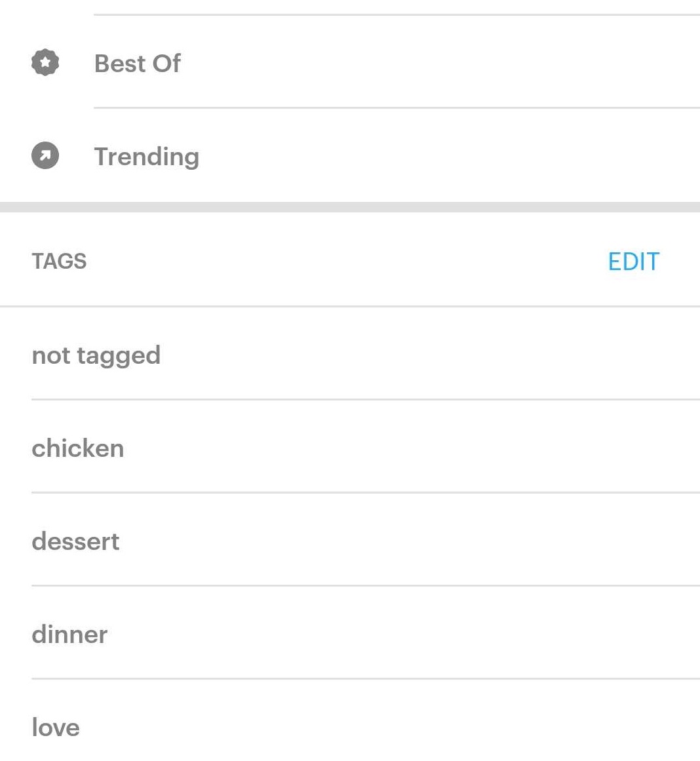Viewport: 700px width, 761px height.
Task: Select the "not tagged" filter
Action: coord(96,355)
